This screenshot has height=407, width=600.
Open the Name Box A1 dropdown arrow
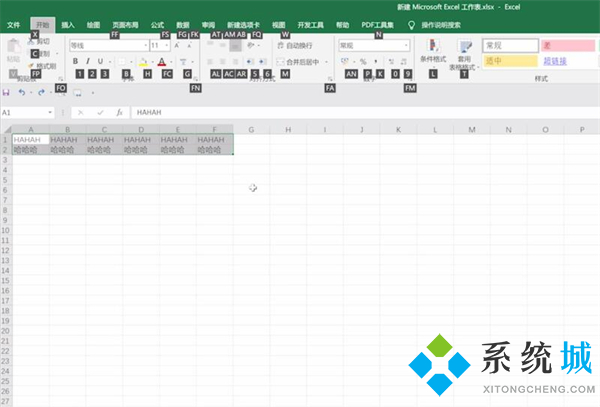click(50, 112)
